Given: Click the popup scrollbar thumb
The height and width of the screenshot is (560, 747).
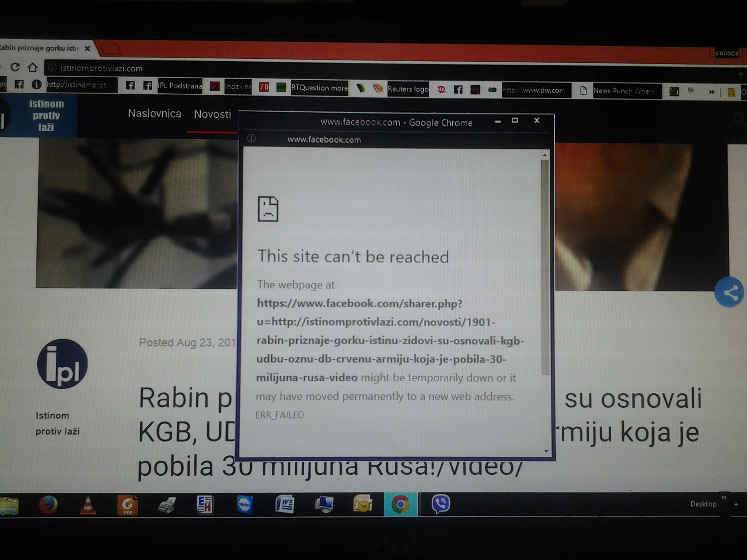Looking at the screenshot, I should click(x=545, y=267).
